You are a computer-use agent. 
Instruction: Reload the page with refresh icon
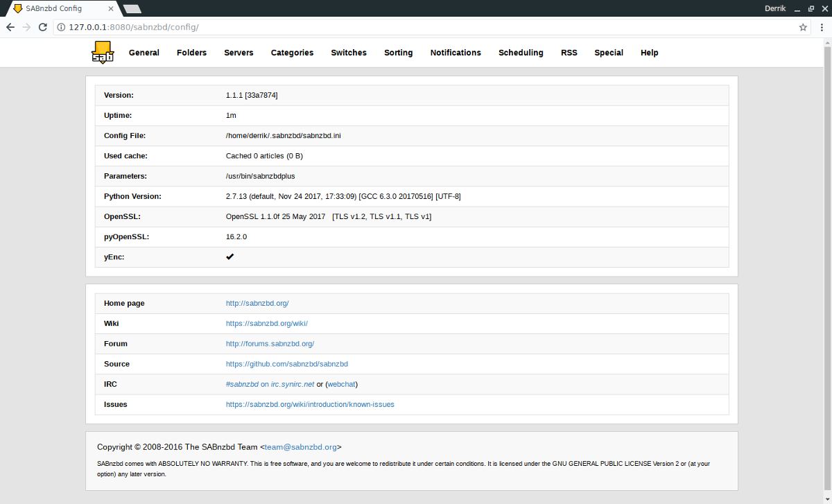[43, 27]
